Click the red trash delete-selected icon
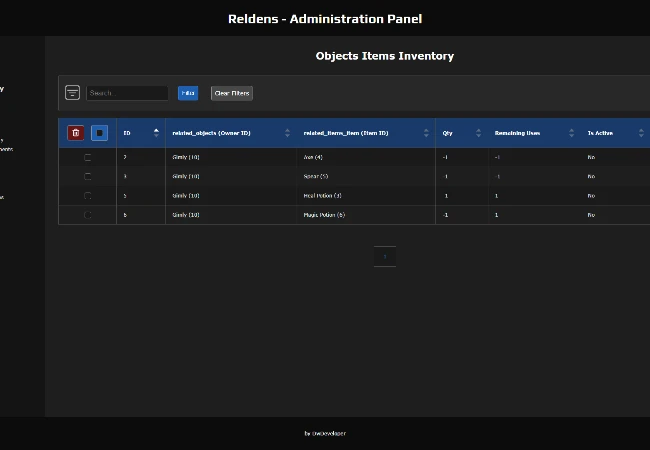 click(75, 133)
